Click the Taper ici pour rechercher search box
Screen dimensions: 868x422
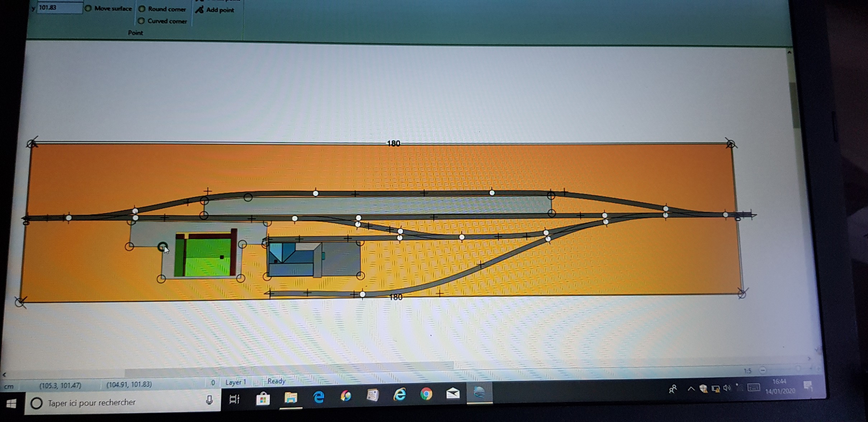click(x=122, y=402)
